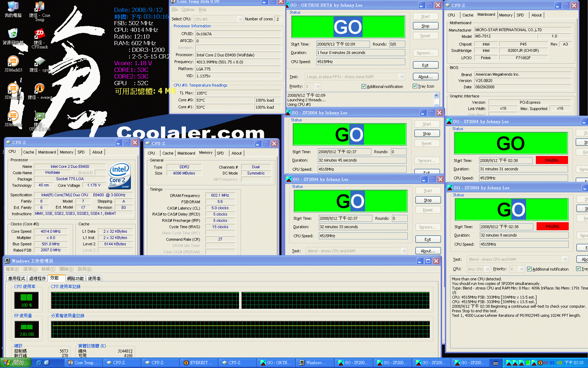Click the Core Temp window title icon
The image size is (588, 368).
point(173,2)
